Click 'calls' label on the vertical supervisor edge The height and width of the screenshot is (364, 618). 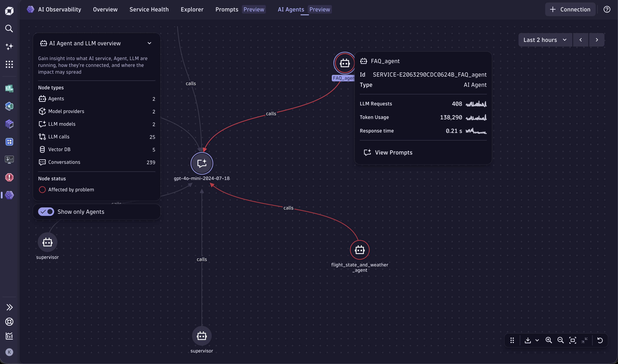[x=202, y=259]
